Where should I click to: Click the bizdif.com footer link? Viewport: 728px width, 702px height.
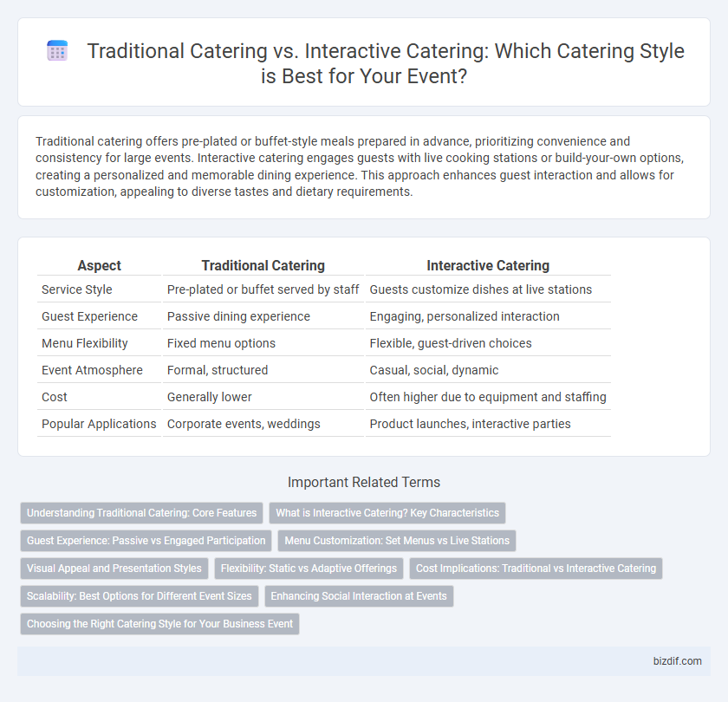[x=678, y=661]
